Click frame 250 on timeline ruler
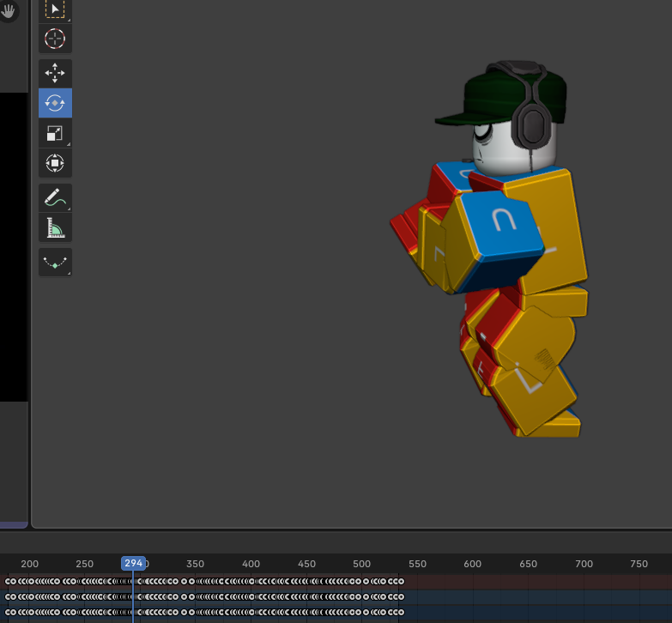Screen dimensions: 672x623 click(x=84, y=564)
